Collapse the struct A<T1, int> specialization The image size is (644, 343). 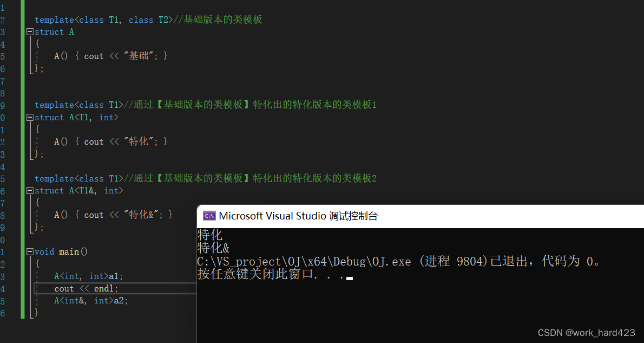click(x=30, y=117)
